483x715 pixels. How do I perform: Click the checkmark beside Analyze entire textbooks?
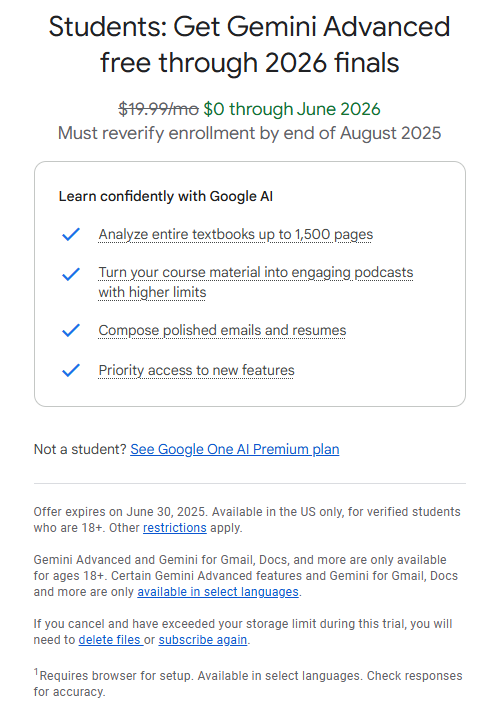pos(71,234)
